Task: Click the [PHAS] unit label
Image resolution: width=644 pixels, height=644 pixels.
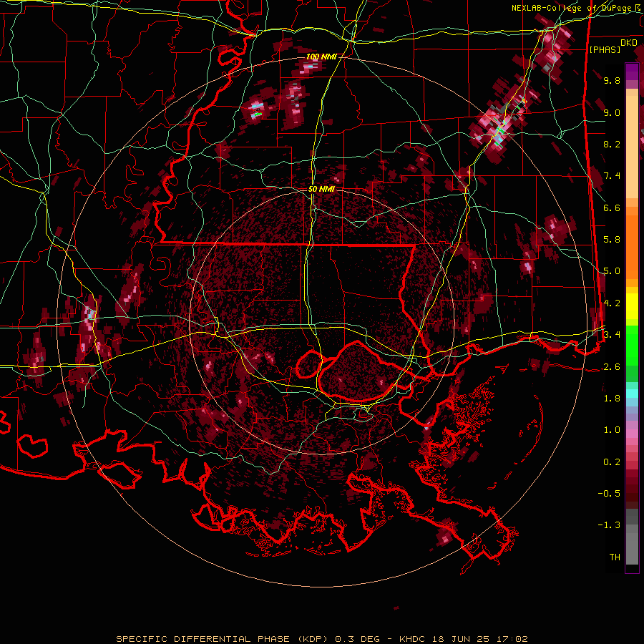Action: click(605, 50)
